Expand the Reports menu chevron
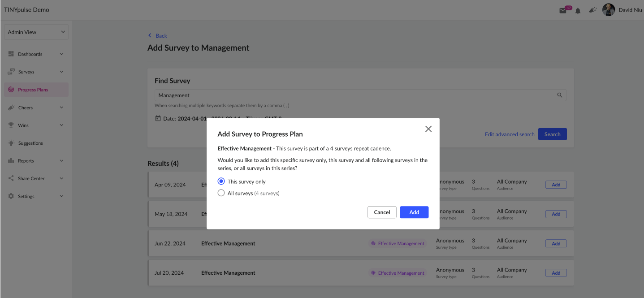Screen dimensions: 644x298 [61, 161]
